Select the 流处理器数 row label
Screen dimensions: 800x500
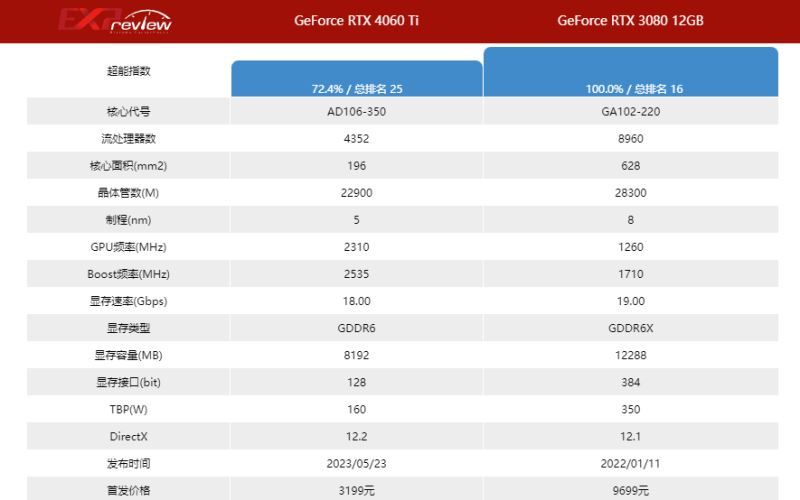[128, 138]
